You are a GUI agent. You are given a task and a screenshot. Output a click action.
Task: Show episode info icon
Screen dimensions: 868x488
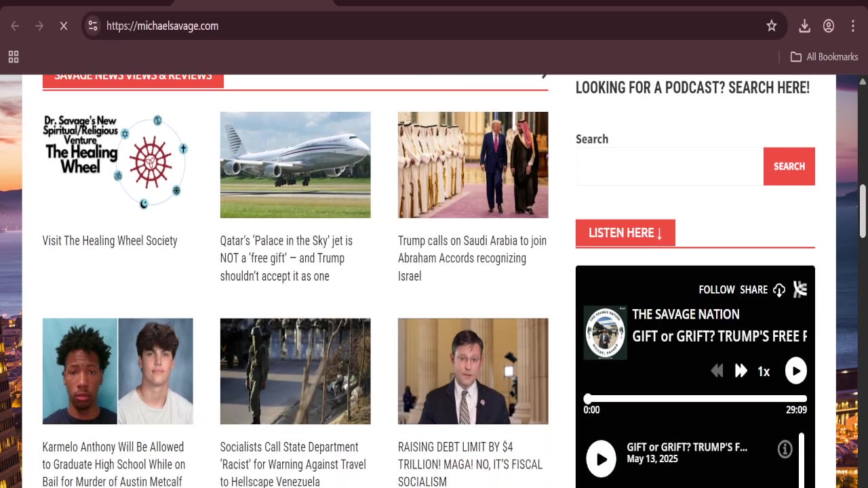[785, 449]
